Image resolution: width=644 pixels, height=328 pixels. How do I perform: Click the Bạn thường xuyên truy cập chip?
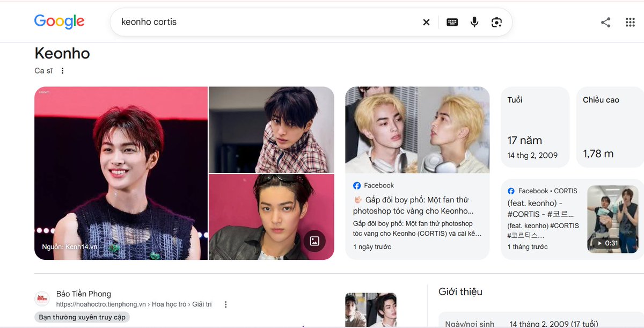coord(82,317)
